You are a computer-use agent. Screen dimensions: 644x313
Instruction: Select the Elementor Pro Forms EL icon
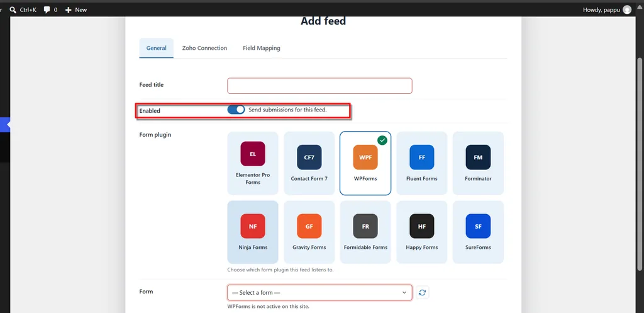tap(253, 154)
